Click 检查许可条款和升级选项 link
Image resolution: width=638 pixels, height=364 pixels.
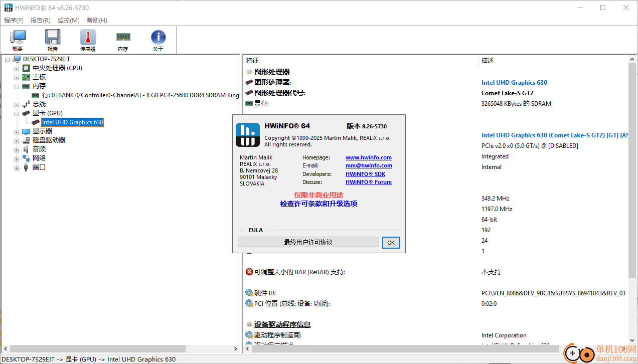pos(318,204)
